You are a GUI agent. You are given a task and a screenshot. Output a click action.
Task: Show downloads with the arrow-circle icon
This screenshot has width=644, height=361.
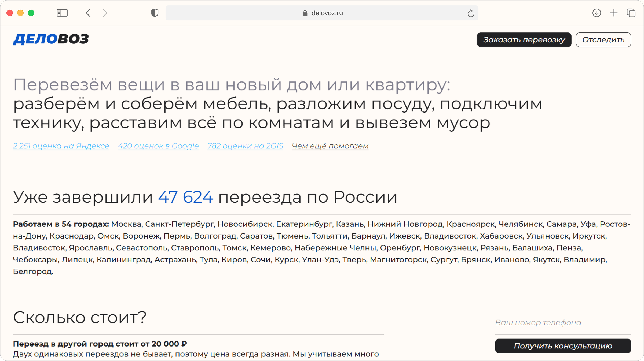click(x=597, y=13)
